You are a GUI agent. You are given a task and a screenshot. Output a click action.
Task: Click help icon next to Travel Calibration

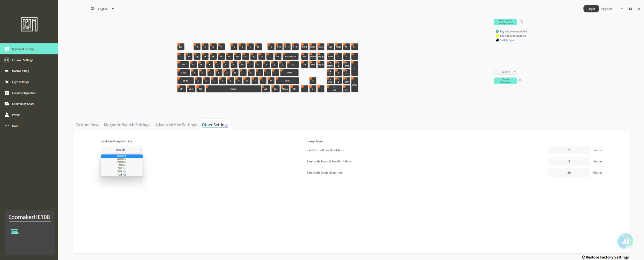[x=520, y=81]
